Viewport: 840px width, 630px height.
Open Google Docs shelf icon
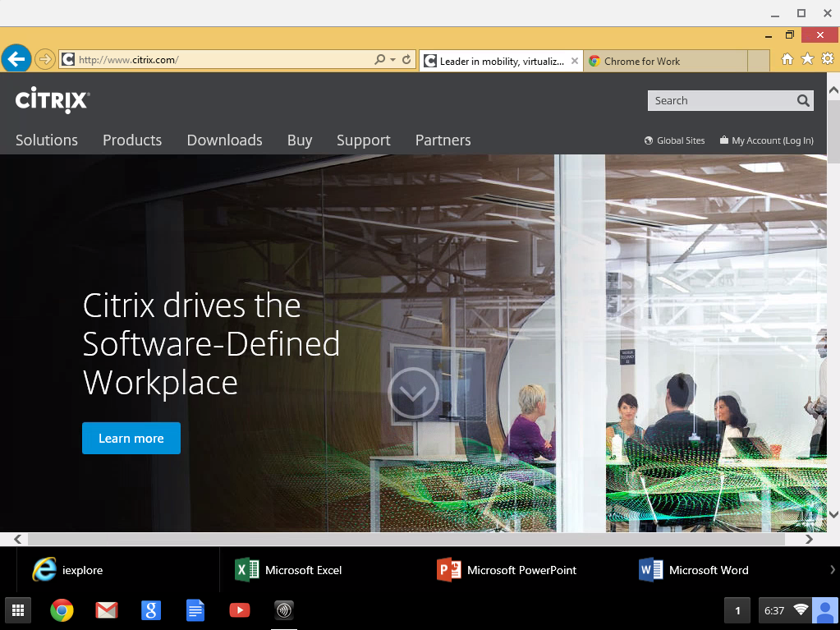click(x=195, y=610)
